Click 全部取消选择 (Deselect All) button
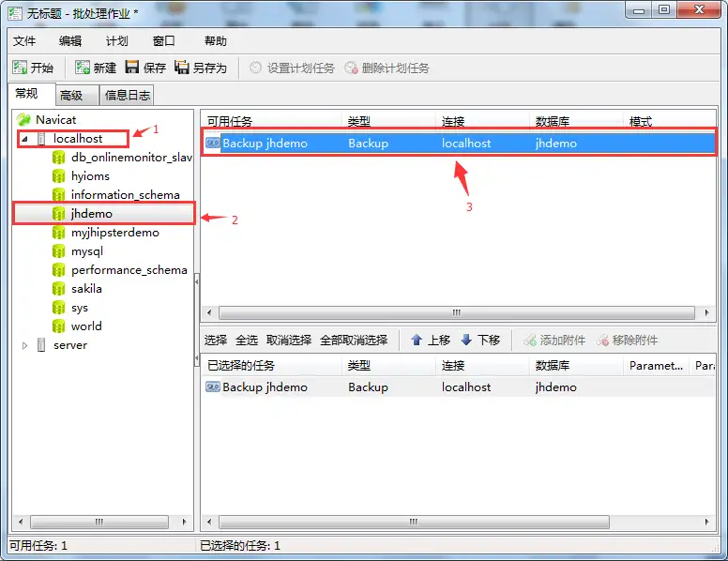The width and height of the screenshot is (728, 561). (x=353, y=340)
